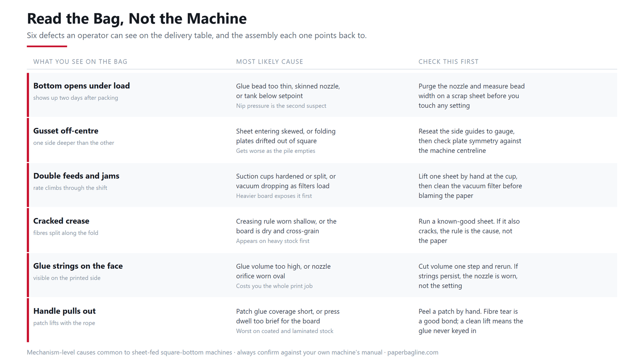
Task: Click the 'Bottom opens under load' defect heading
Action: (82, 86)
